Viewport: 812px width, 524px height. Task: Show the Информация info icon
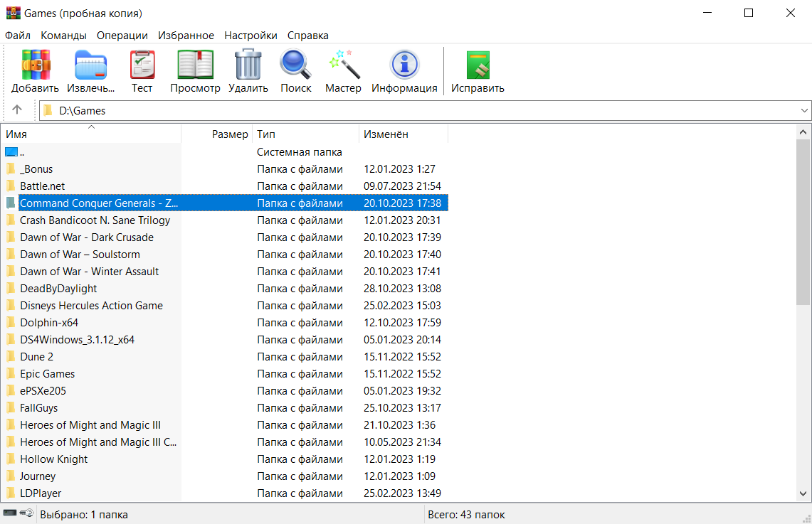pos(404,65)
